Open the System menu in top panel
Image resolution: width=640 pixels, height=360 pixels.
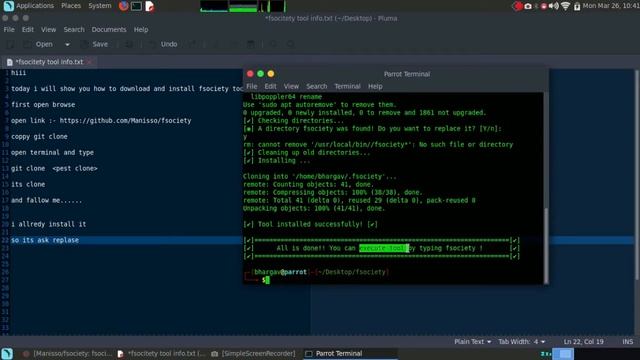100,6
